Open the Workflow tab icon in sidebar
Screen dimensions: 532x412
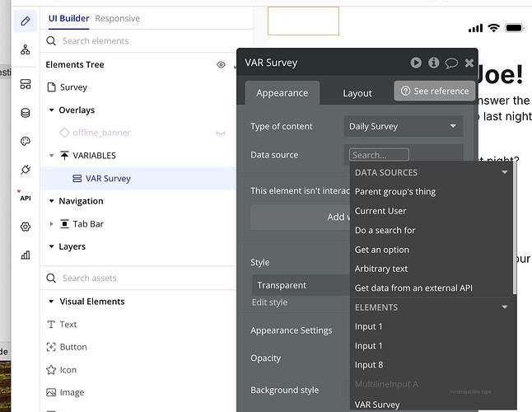click(26, 49)
